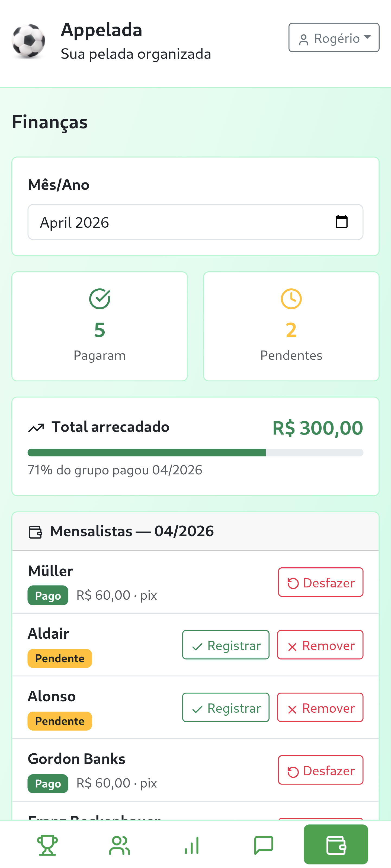The height and width of the screenshot is (868, 391).
Task: Click the green check icon above Pagaram
Action: coord(100,298)
